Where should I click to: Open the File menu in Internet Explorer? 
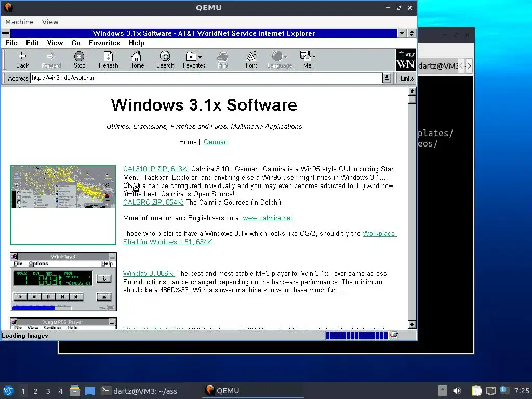click(x=11, y=43)
